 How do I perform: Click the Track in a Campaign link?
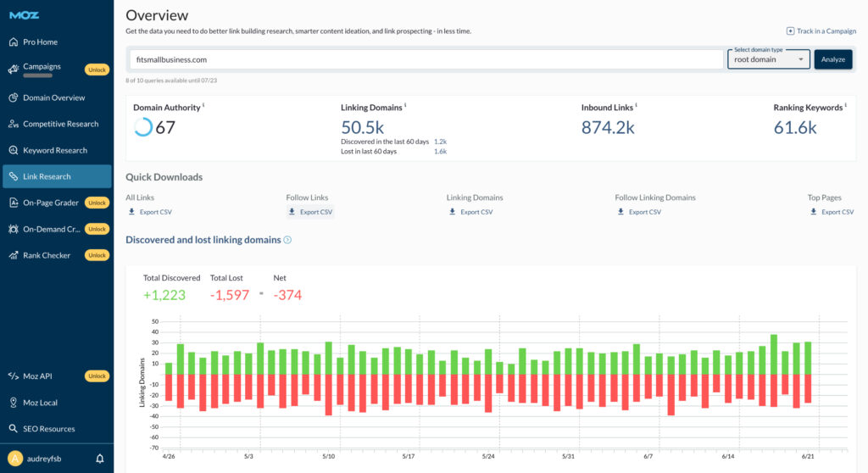pos(821,31)
